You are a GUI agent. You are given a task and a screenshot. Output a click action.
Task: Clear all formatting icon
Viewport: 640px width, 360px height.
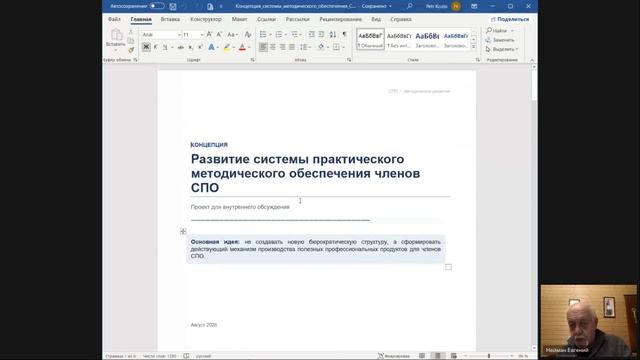[248, 34]
